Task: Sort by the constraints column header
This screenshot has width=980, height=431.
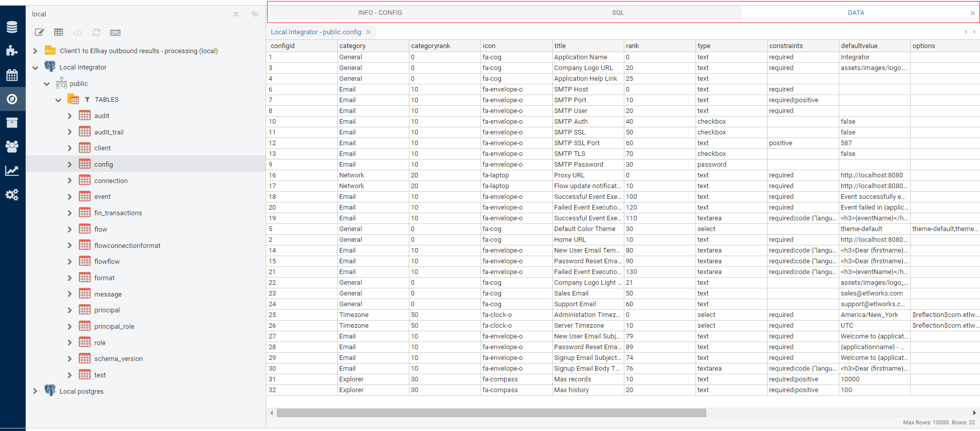Action: 803,46
